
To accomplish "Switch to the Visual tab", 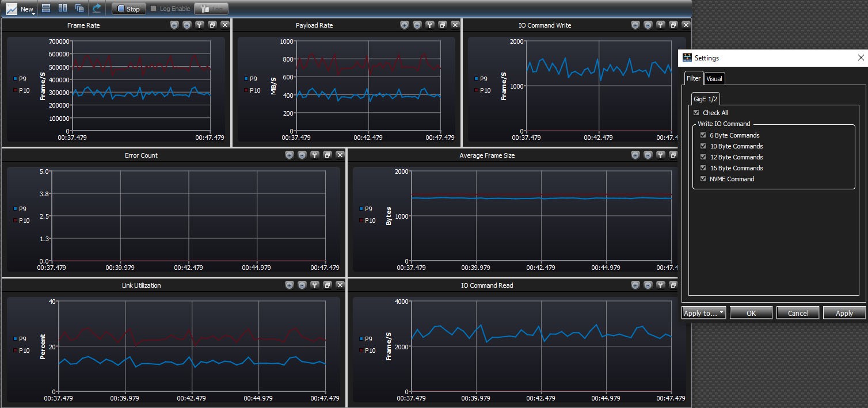I will click(x=714, y=79).
